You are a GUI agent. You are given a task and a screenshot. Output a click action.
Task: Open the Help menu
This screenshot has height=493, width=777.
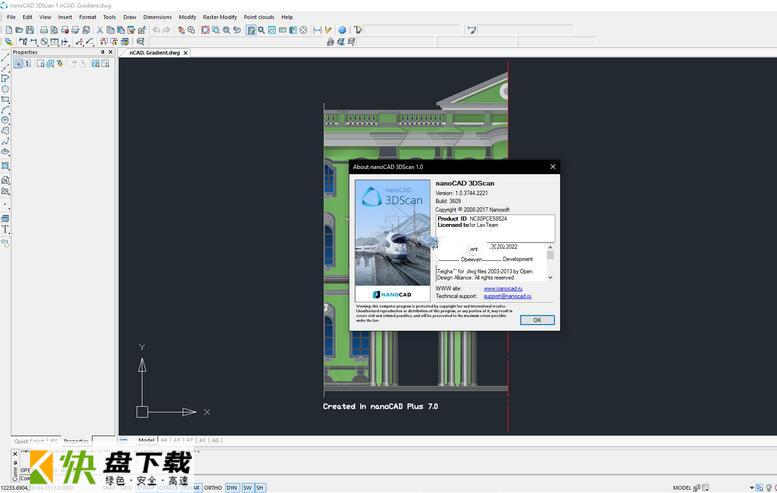coord(287,17)
